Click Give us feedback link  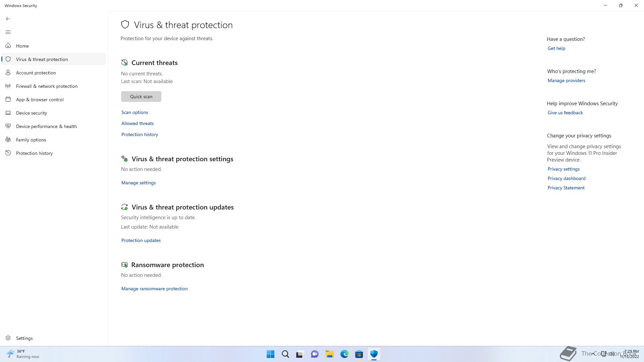click(565, 113)
